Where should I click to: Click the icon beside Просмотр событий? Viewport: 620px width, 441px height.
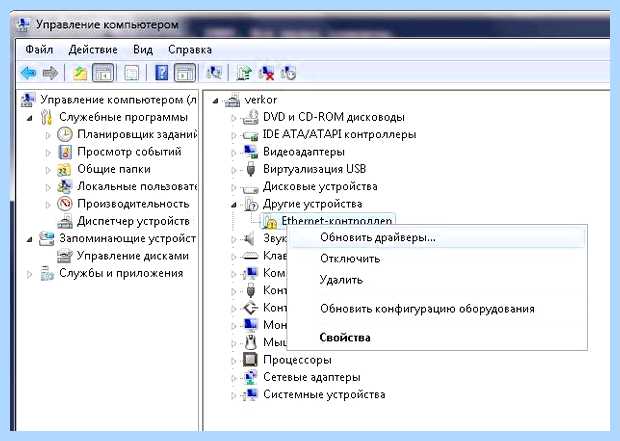65,152
